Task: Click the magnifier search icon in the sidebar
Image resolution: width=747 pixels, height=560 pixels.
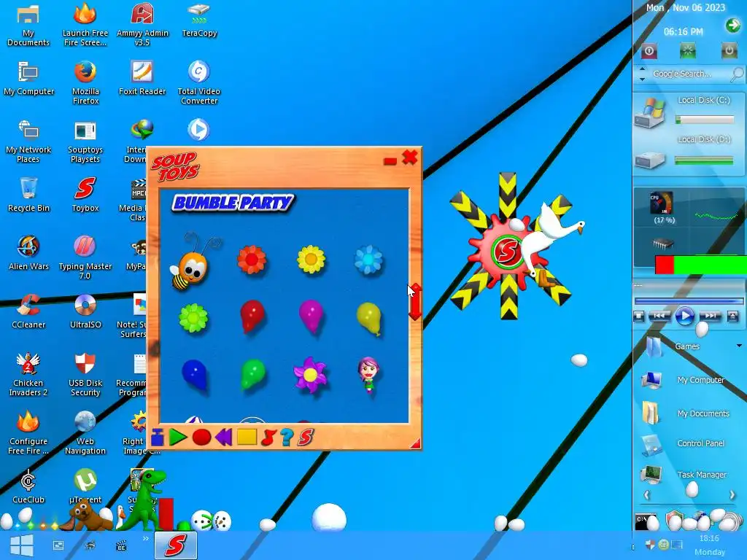Action: pyautogui.click(x=737, y=74)
